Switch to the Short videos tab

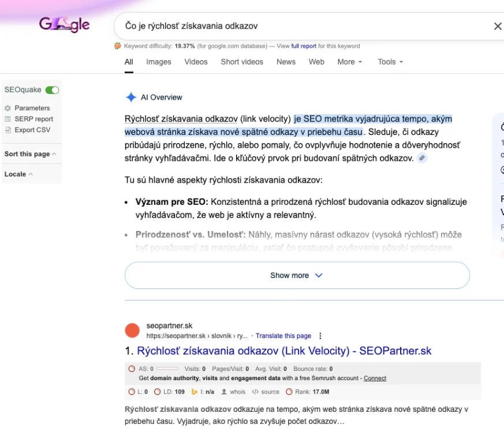point(241,62)
